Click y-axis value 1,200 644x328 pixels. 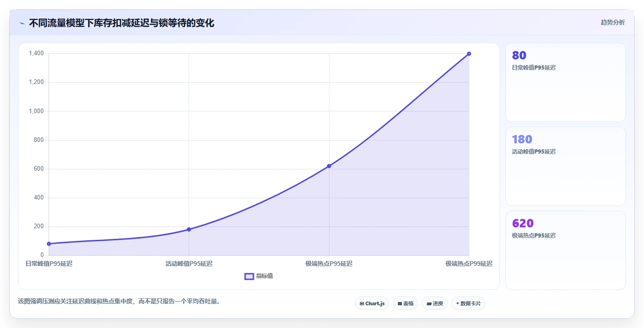36,82
